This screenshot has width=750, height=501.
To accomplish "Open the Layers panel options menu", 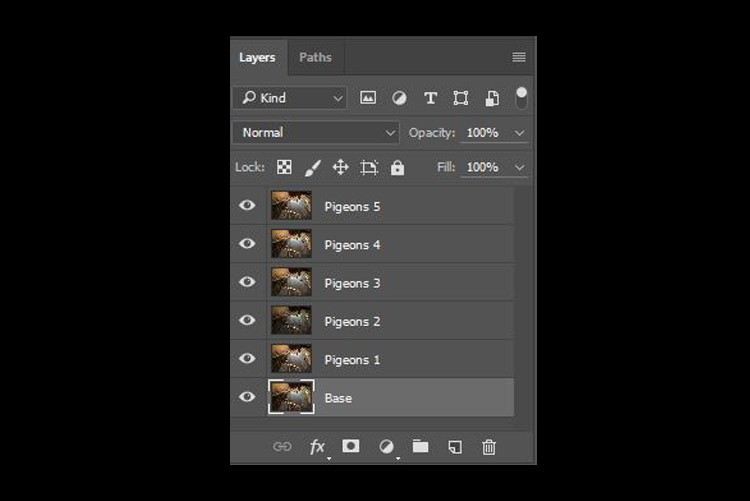I will (518, 57).
